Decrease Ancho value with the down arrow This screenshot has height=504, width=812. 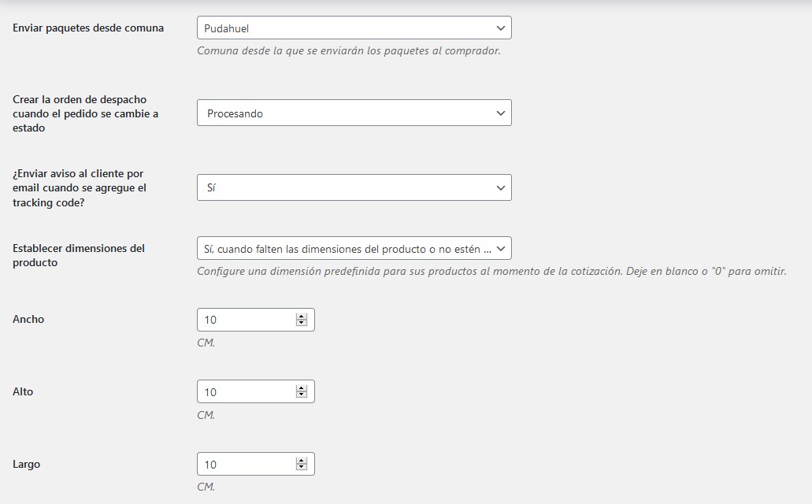(301, 324)
